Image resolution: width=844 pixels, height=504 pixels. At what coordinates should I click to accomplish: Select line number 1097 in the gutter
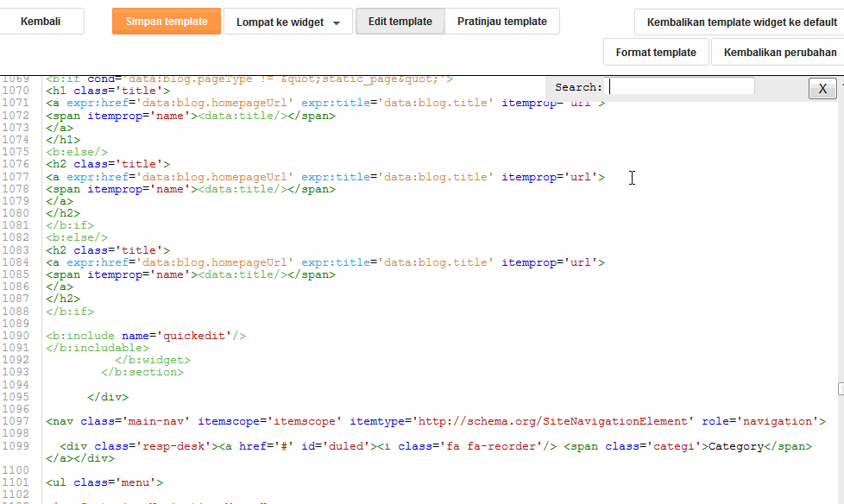coord(16,421)
